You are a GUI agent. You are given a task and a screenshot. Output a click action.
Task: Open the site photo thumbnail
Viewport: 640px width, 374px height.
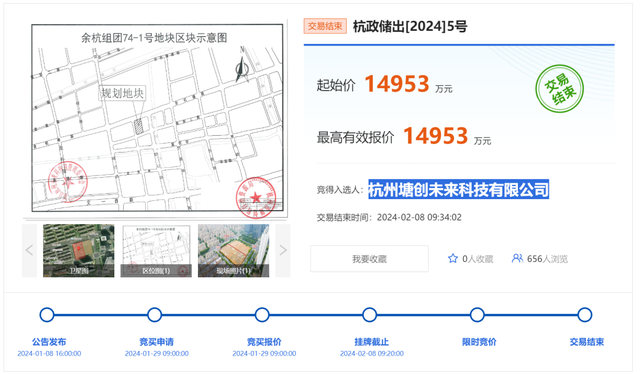point(233,251)
